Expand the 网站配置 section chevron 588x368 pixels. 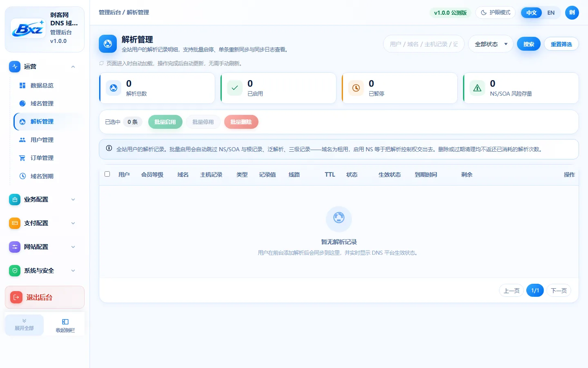click(73, 247)
